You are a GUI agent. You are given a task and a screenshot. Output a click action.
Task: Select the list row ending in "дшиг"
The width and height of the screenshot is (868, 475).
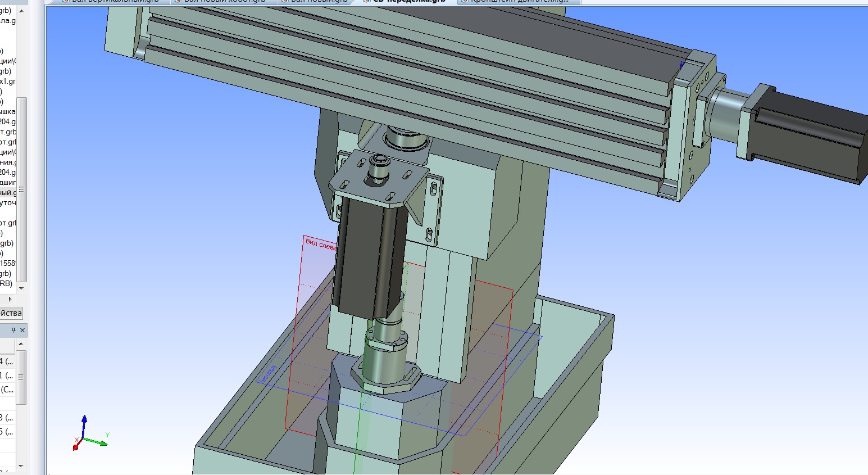point(8,183)
